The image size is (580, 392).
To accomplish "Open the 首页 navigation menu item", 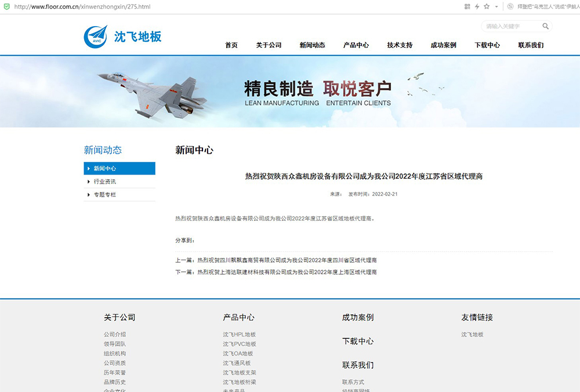I will pos(231,45).
